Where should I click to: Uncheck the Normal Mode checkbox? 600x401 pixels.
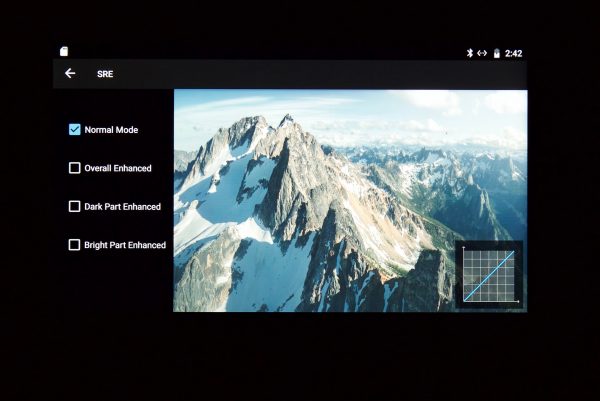click(x=74, y=129)
